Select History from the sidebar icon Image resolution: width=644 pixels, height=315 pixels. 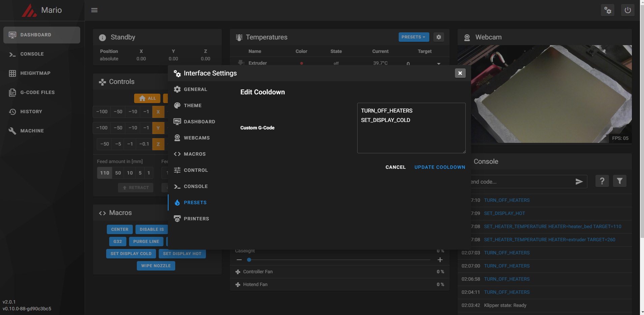coord(12,112)
